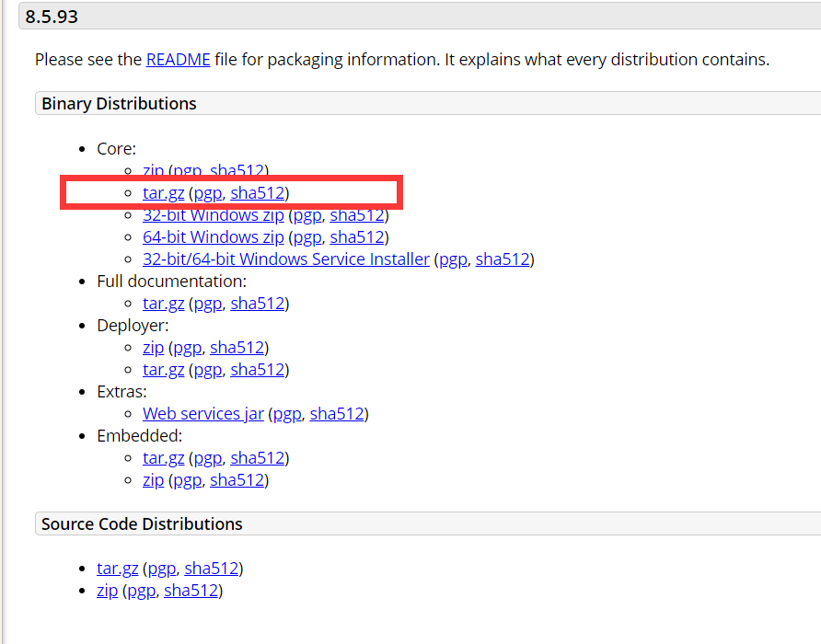Download Core 64-bit Windows zip
This screenshot has width=821, height=644.
coord(214,237)
